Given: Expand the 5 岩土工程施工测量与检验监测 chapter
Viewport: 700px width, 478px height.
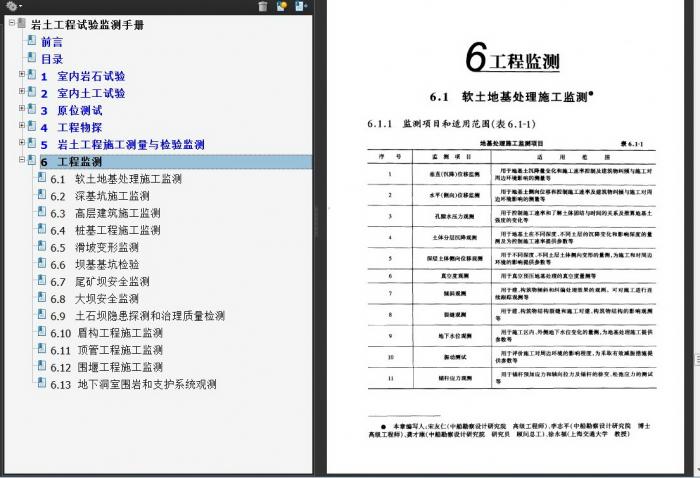Looking at the screenshot, I should pos(22,144).
